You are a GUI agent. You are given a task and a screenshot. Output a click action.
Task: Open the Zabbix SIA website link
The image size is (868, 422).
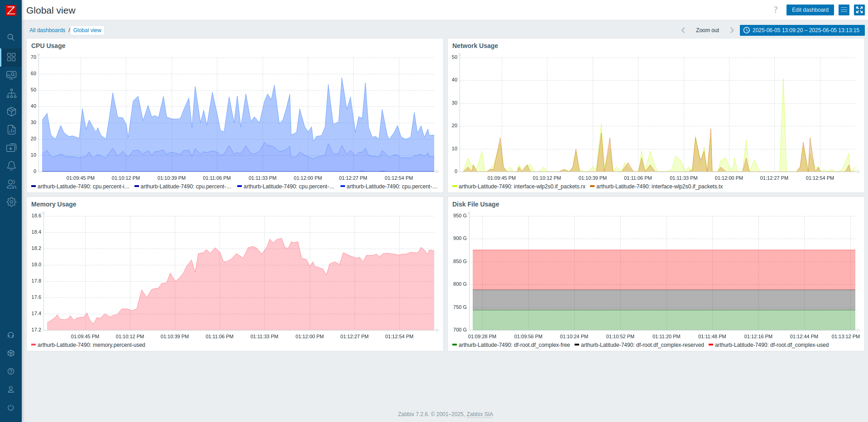[479, 414]
